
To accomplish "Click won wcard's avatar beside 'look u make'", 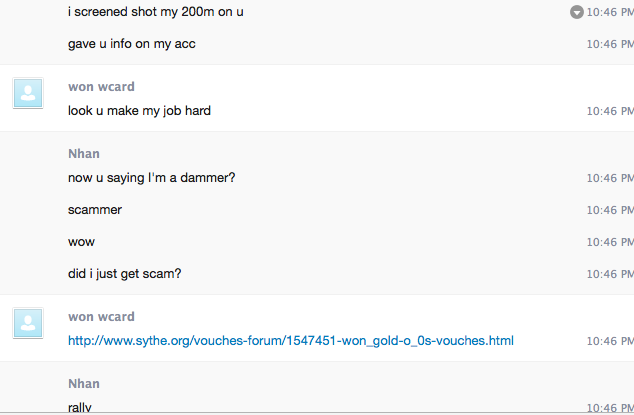I will (x=29, y=95).
